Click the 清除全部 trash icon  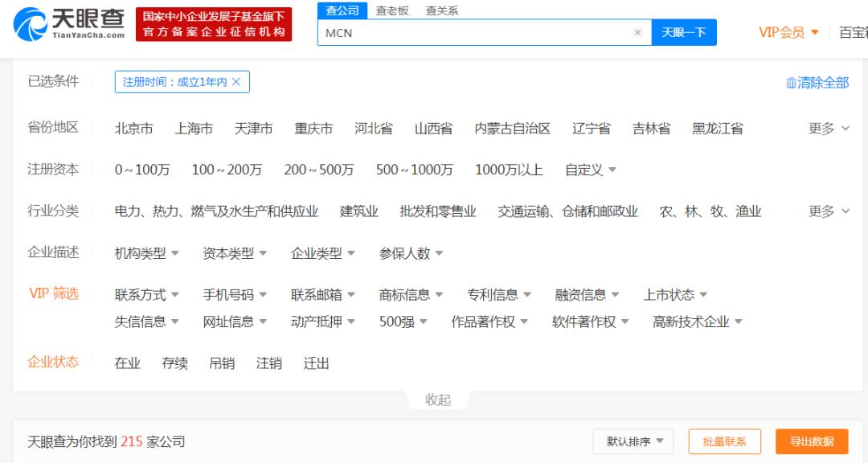(791, 83)
